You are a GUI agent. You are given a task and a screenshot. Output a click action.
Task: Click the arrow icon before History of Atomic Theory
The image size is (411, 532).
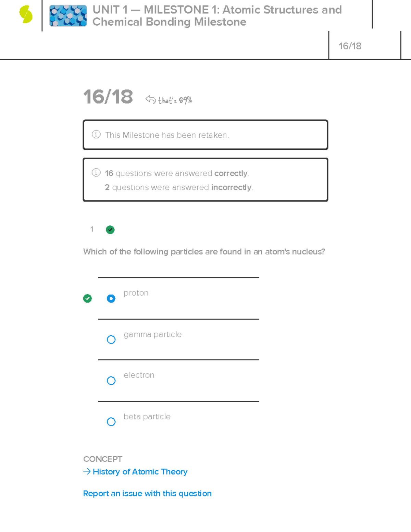coord(87,472)
